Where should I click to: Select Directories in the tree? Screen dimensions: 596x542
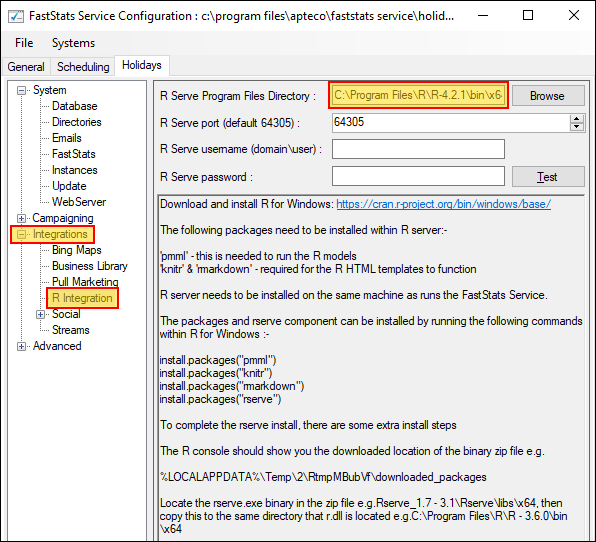click(x=77, y=122)
